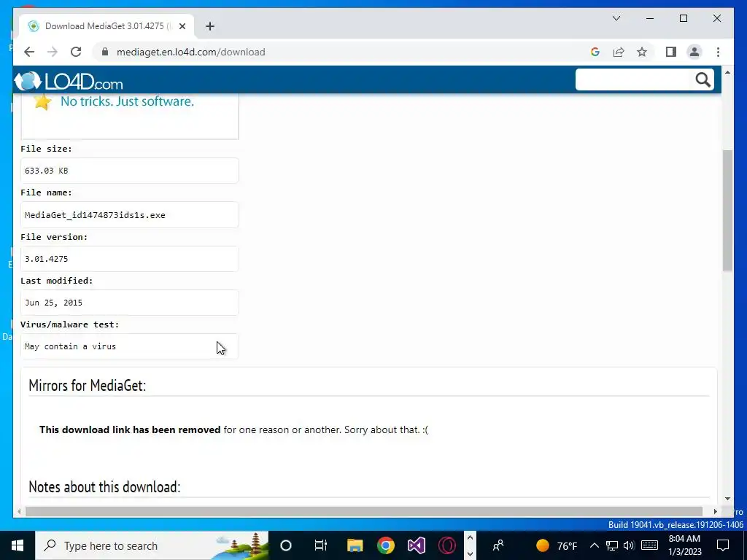Open the Chrome side panel

click(671, 52)
